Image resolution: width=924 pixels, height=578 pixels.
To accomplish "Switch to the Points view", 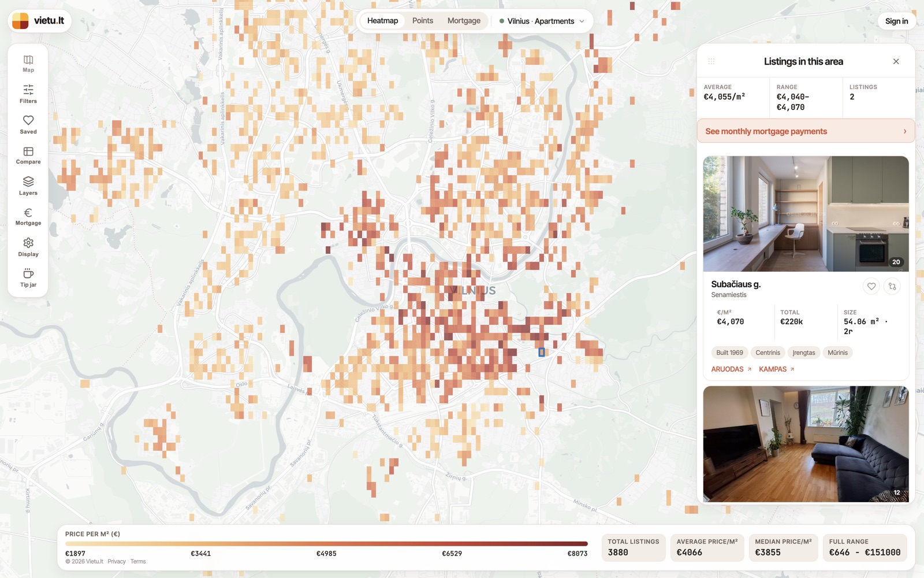I will tap(423, 21).
